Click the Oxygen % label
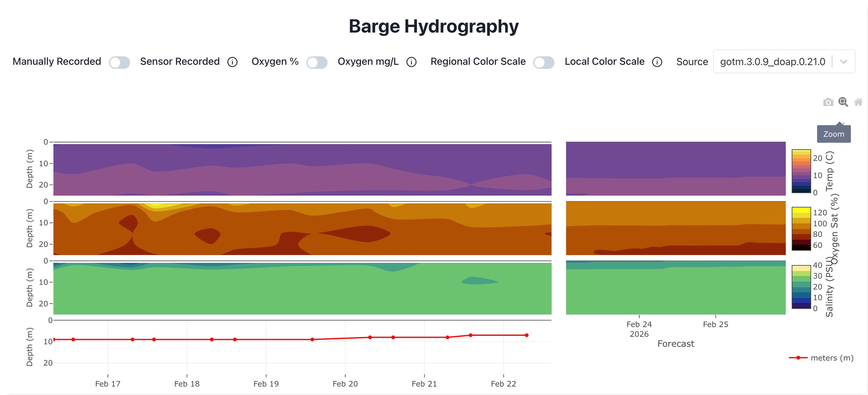The height and width of the screenshot is (395, 868). click(x=275, y=62)
